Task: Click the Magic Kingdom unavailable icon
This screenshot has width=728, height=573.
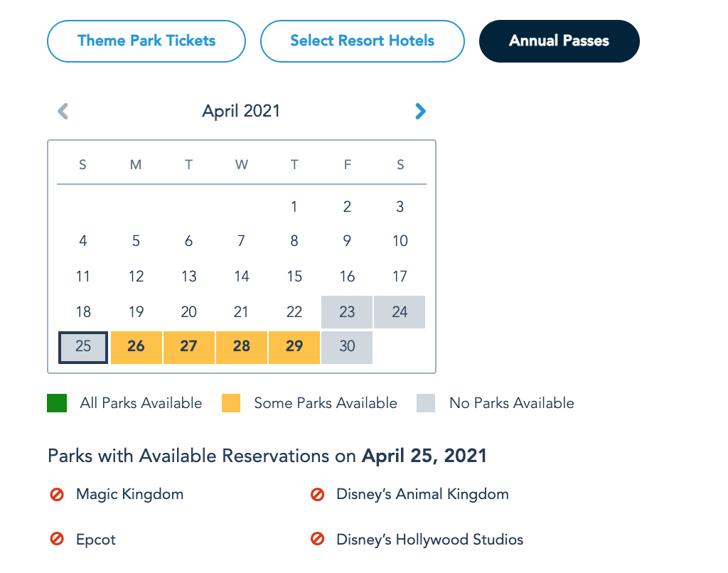Action: [x=58, y=494]
